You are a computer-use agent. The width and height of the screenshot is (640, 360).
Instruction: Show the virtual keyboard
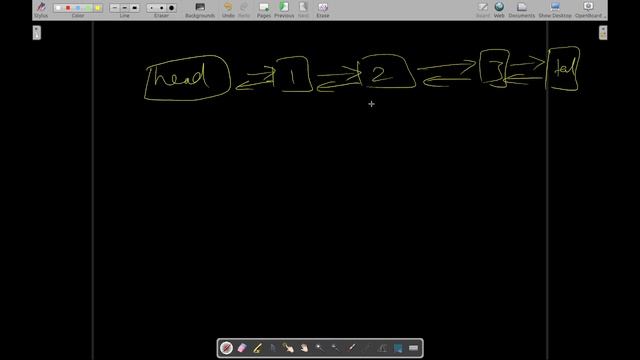[413, 348]
